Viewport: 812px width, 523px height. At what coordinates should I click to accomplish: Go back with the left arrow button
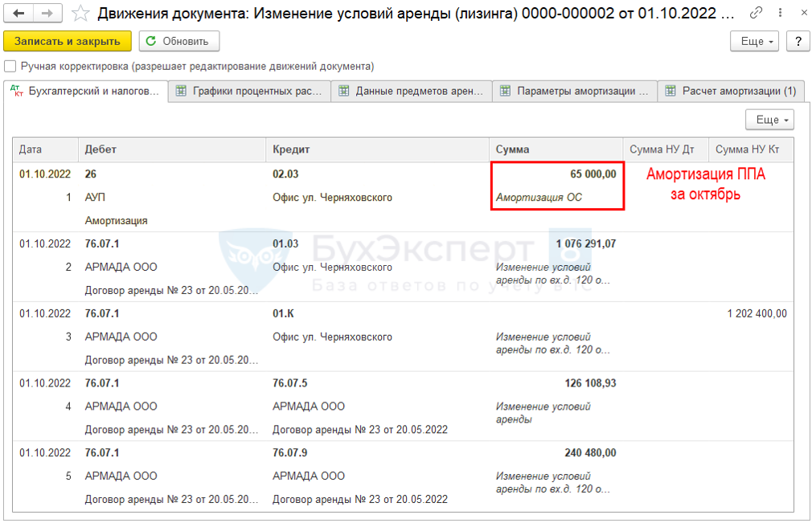[18, 14]
